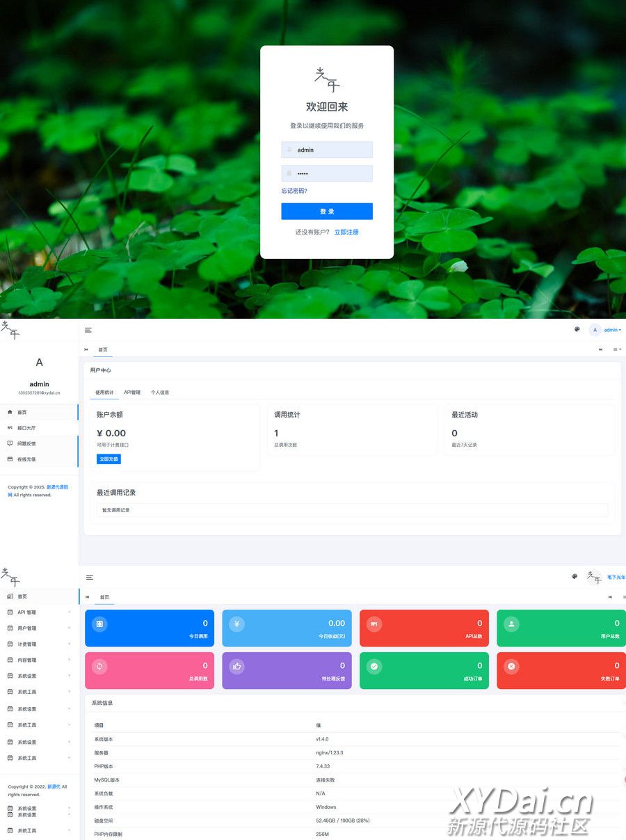Screen dimensions: 626x840
Task: Click the yen icon on 今日收益 card
Action: point(237,624)
